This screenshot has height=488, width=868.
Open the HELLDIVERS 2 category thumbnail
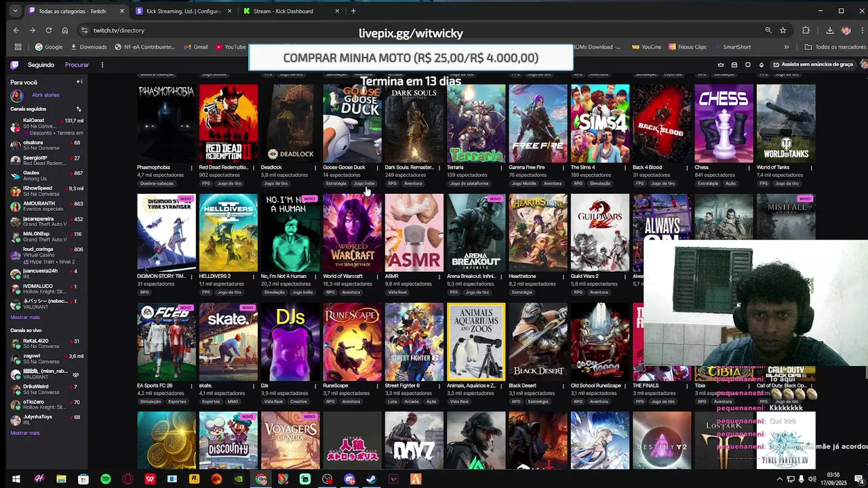(x=229, y=232)
